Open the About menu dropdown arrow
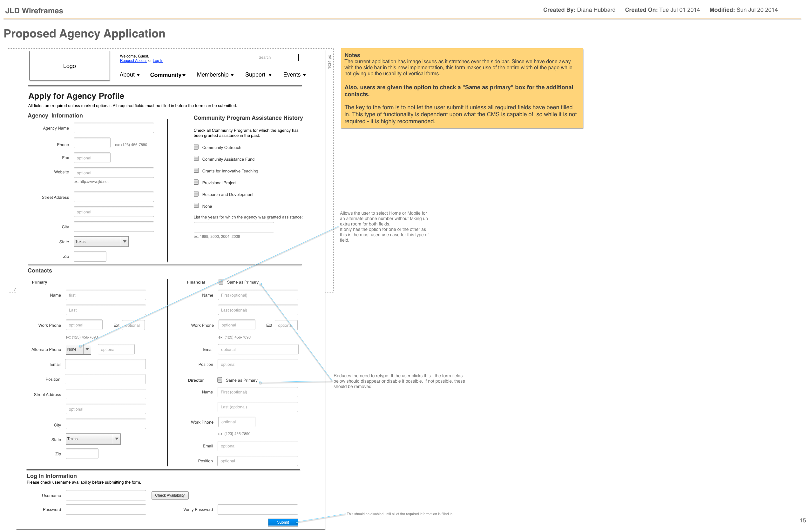This screenshot has height=530, width=812. (138, 75)
